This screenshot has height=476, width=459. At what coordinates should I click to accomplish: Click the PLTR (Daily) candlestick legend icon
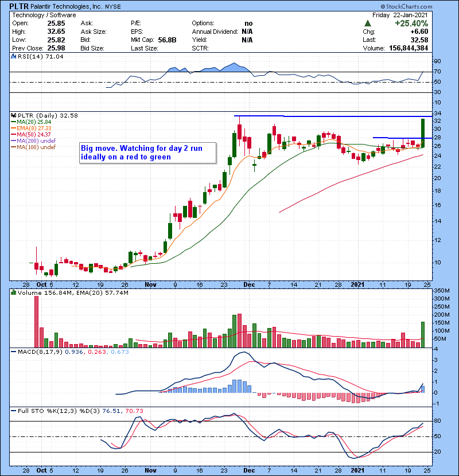click(13, 115)
